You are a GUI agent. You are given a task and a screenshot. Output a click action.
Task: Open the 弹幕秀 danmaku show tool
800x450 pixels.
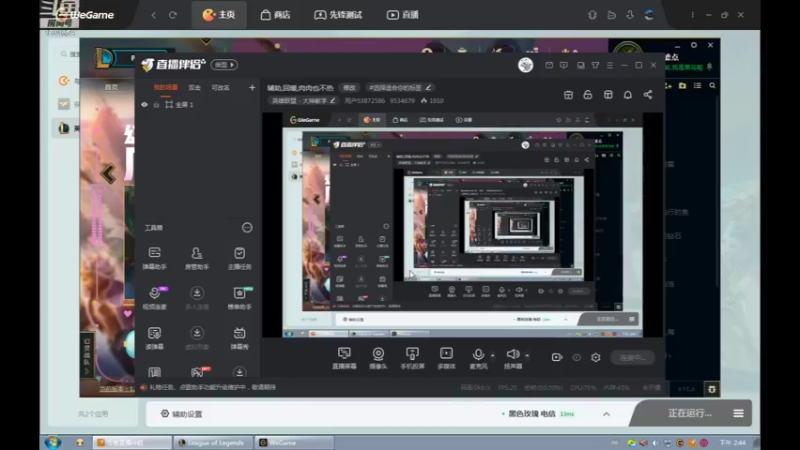point(239,338)
